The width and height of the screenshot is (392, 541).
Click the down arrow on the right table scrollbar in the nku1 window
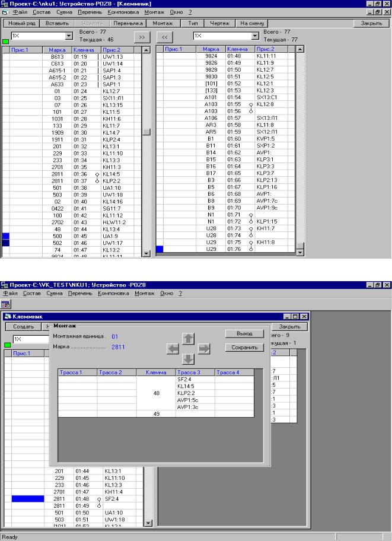(x=300, y=253)
